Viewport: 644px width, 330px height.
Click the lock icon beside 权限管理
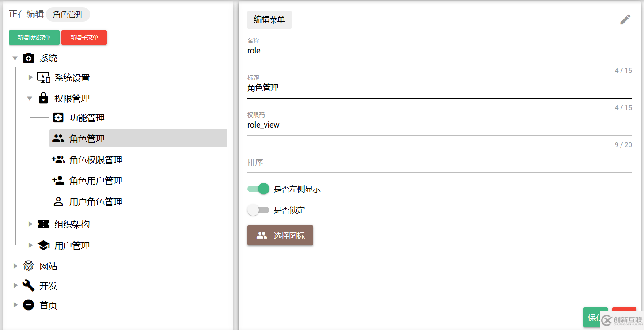point(43,98)
